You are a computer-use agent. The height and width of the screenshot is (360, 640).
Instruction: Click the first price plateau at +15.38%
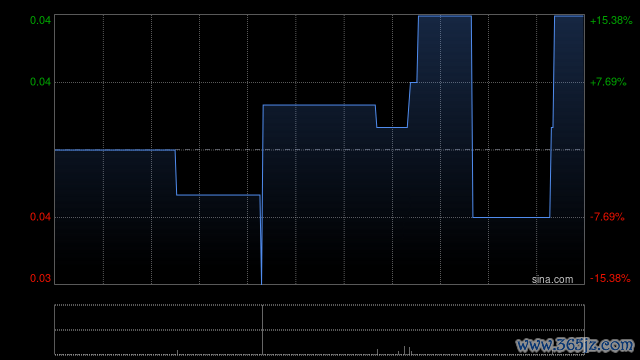(445, 16)
